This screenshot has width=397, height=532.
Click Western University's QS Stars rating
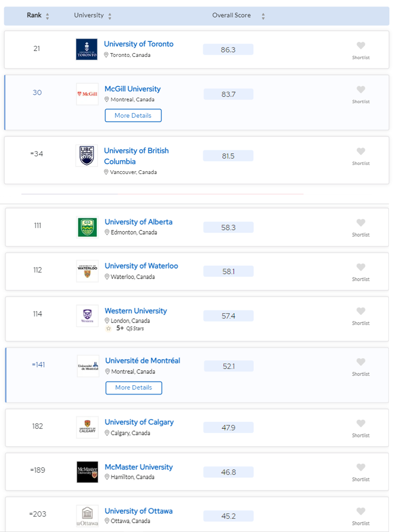click(x=125, y=328)
